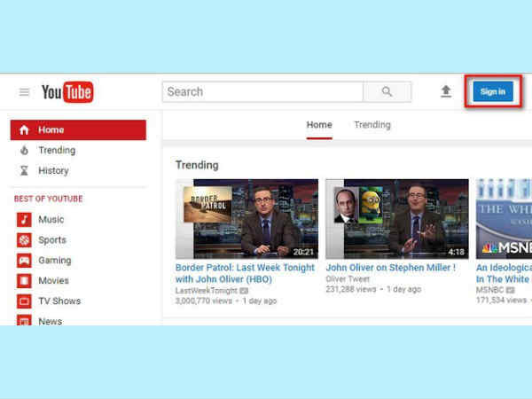This screenshot has height=399, width=532.
Task: Click the YouTube logo
Action: point(67,92)
